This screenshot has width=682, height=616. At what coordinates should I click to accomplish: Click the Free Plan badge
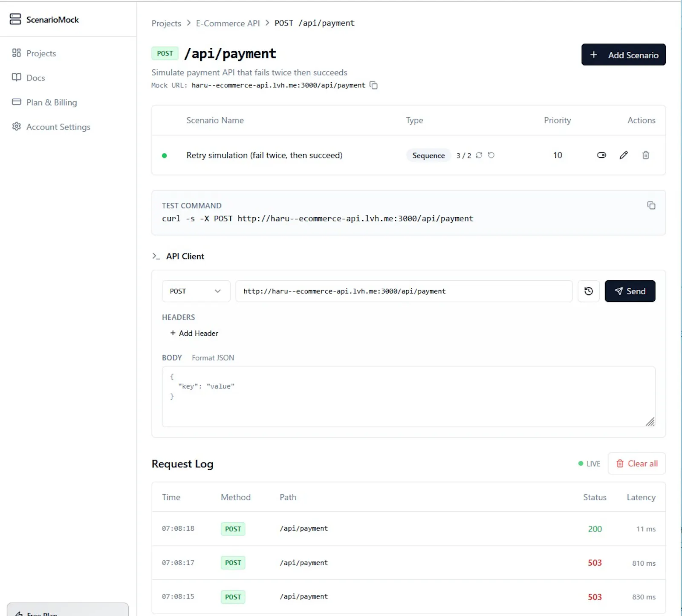68,610
